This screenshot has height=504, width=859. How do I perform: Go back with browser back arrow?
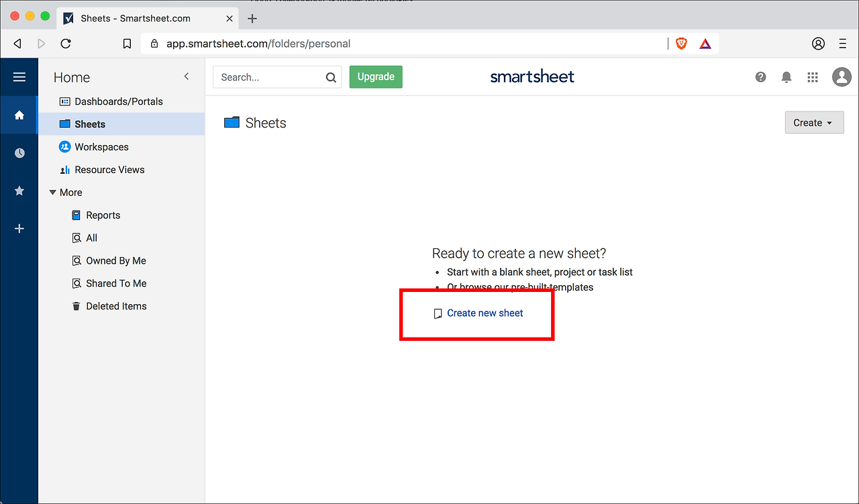coord(17,44)
